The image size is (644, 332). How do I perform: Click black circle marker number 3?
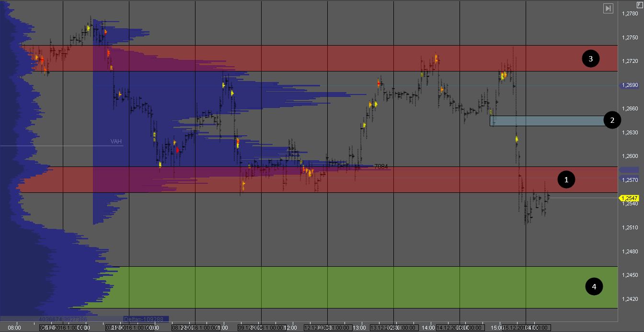click(591, 59)
